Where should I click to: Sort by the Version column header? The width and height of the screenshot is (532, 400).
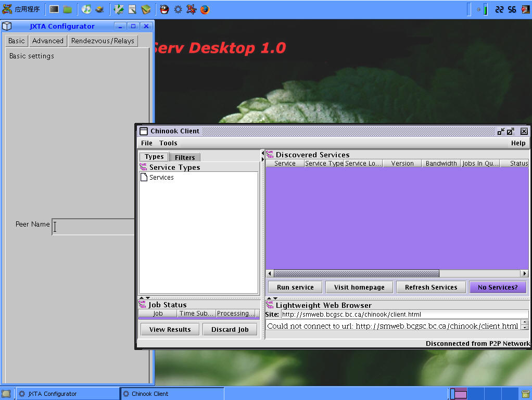[402, 164]
